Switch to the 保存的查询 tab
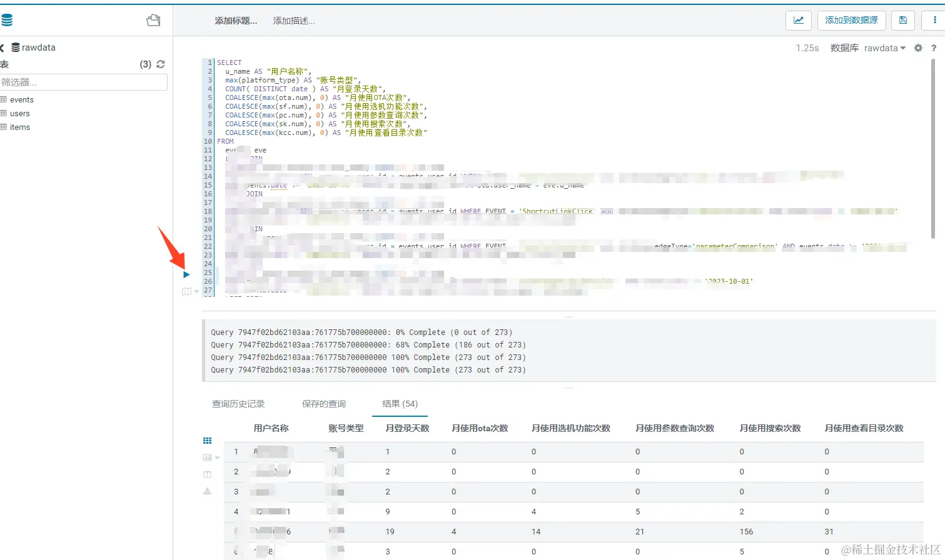 coord(324,404)
